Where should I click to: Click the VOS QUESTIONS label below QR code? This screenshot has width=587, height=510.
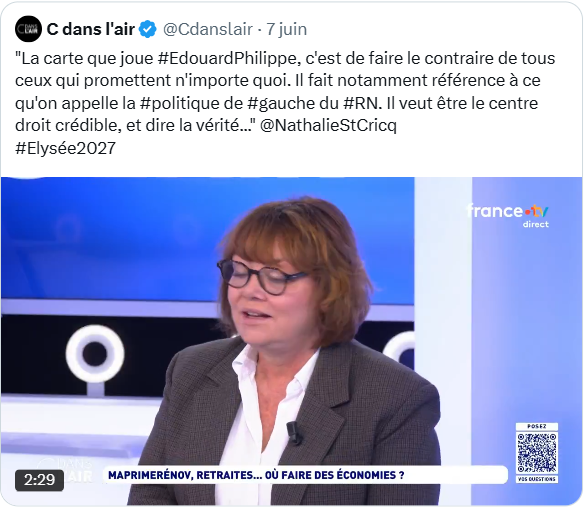click(537, 479)
